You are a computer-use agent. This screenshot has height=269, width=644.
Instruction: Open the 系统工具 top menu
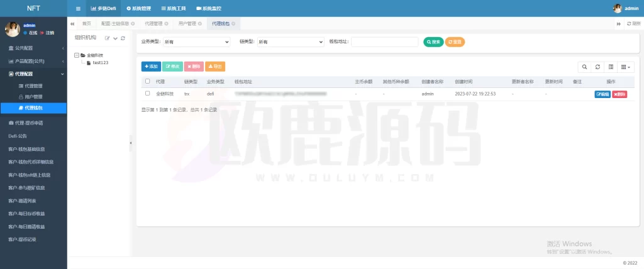[174, 8]
